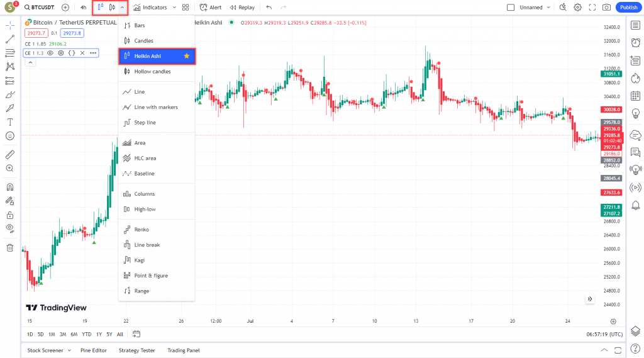644x358 pixels.
Task: Select the brush drawing tool
Action: (x=10, y=95)
